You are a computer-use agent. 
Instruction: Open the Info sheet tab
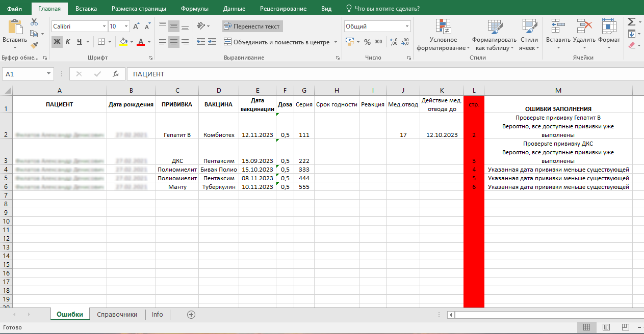pos(158,315)
